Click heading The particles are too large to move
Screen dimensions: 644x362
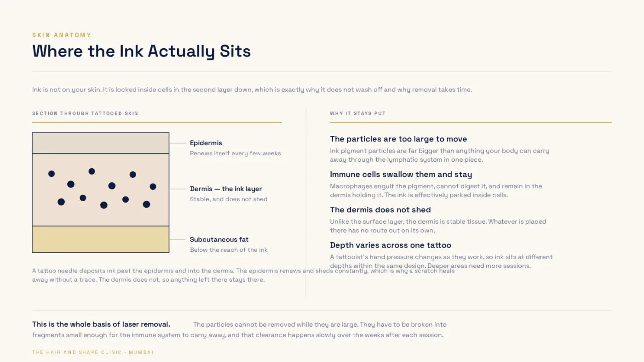398,139
